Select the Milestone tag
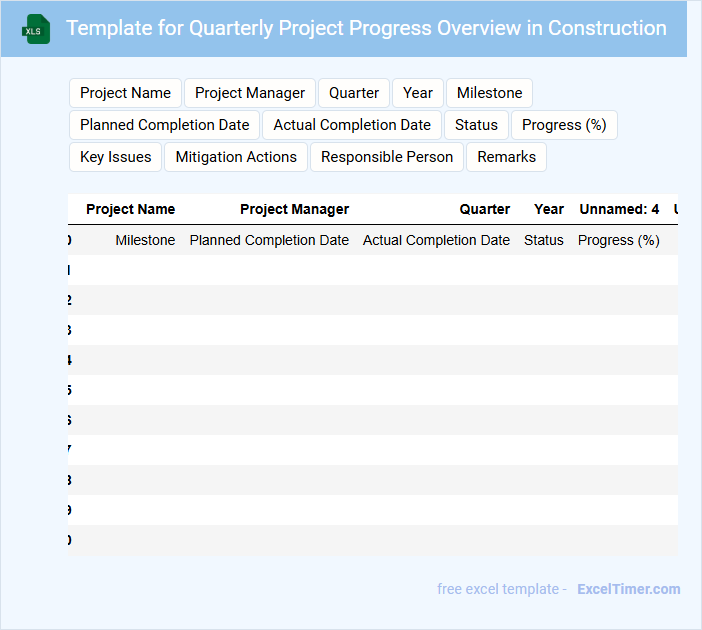 [x=489, y=93]
